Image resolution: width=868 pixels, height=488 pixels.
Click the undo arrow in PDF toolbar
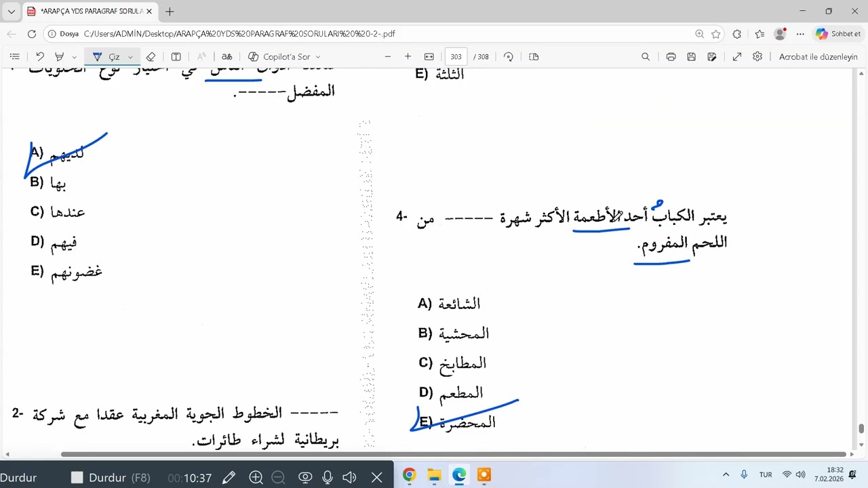pyautogui.click(x=40, y=57)
